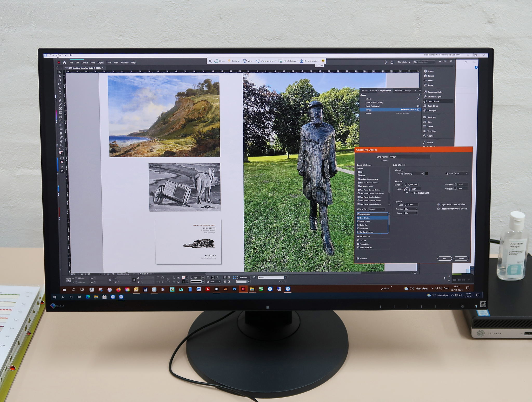This screenshot has height=402, width=532.
Task: Click the InDesign home icon
Action: [64, 63]
